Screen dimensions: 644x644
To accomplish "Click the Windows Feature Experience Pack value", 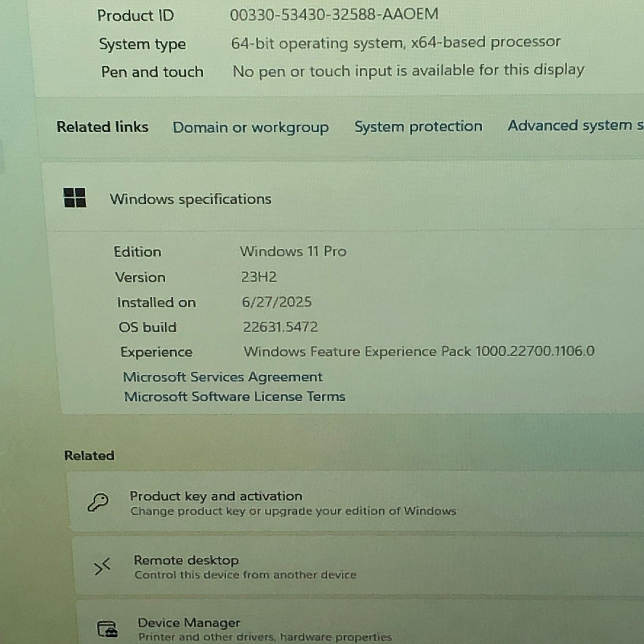I will 418,352.
